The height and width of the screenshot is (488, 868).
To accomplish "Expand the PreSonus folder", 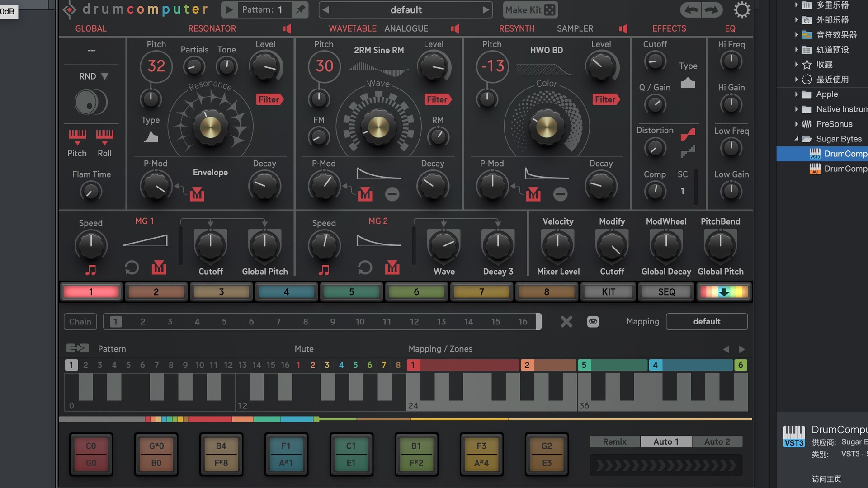I will (797, 124).
